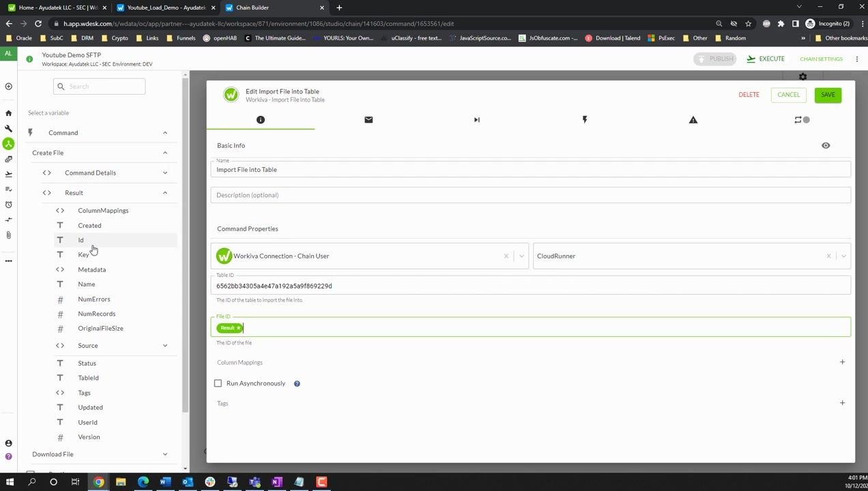868x491 pixels.
Task: Expand Column Mappings with the plus icon
Action: coord(842,362)
